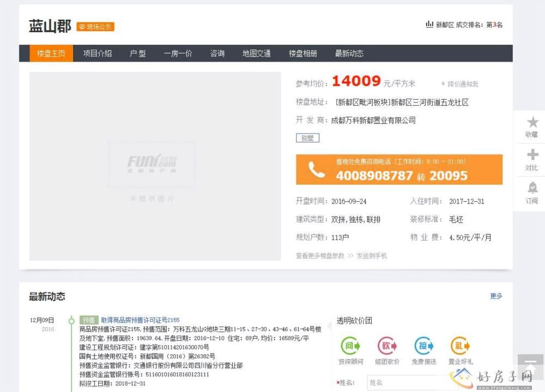Open 取得商品房预售许可证号2155 news link
The height and width of the screenshot is (392, 545).
140,319
